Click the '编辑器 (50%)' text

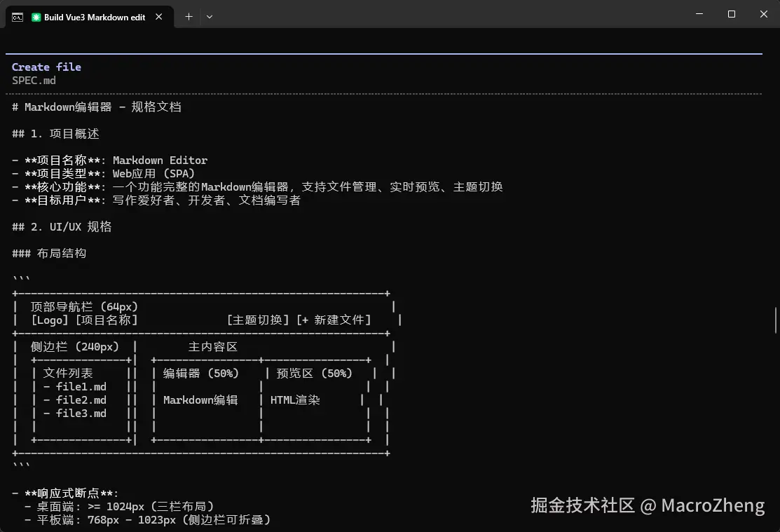[201, 374]
